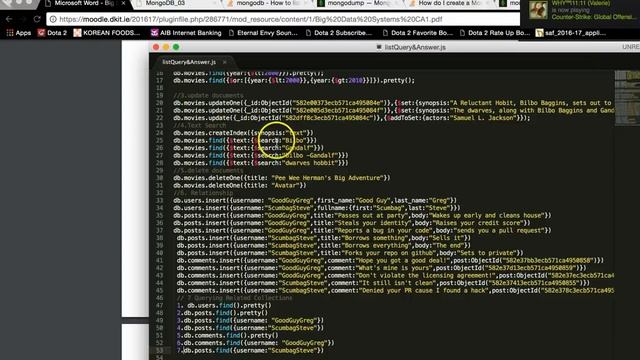This screenshot has width=640, height=360.
Task: Open the Dota 2 Subscribe... bookmark
Action: click(x=339, y=33)
